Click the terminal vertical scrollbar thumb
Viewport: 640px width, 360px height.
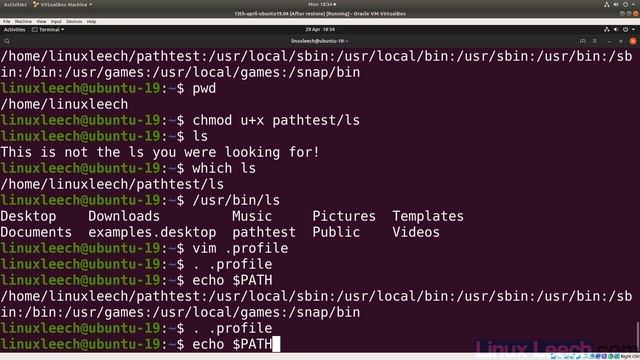638,336
